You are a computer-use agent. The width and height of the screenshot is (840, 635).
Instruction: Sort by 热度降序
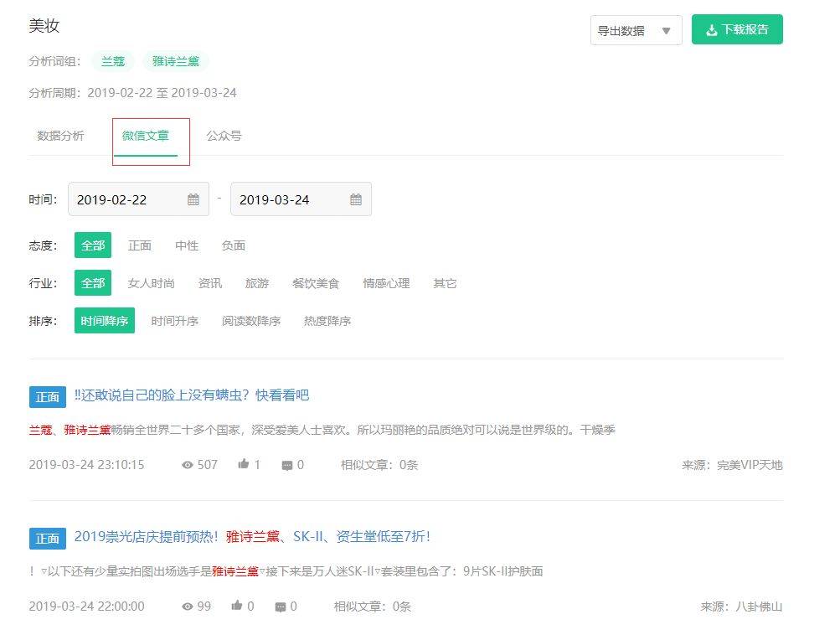pyautogui.click(x=327, y=321)
